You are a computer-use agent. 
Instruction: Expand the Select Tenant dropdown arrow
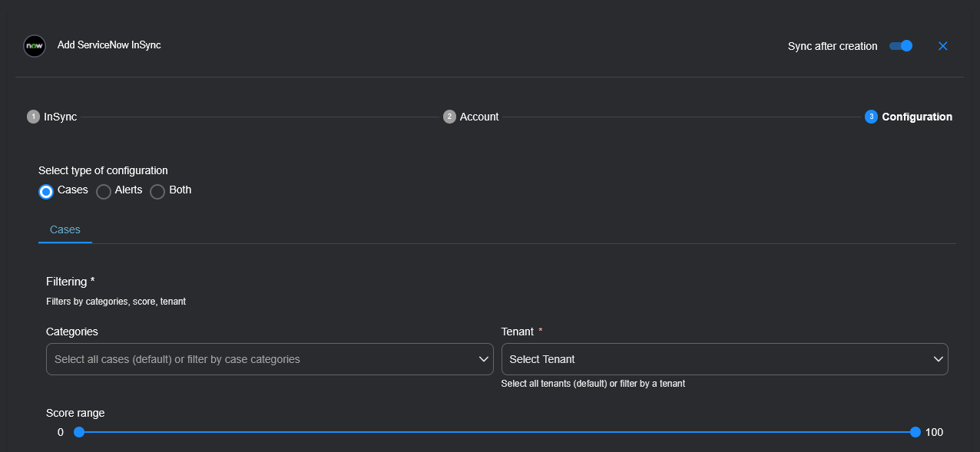938,359
